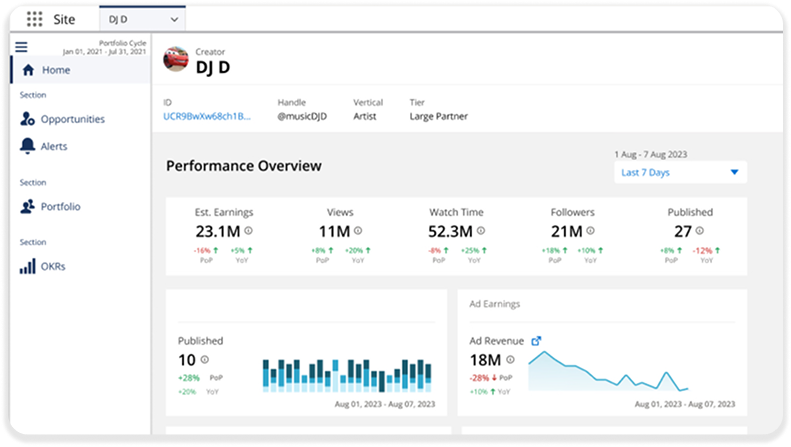Image resolution: width=791 pixels, height=447 pixels.
Task: Click DJ D creator avatar thumbnail
Action: 176,60
